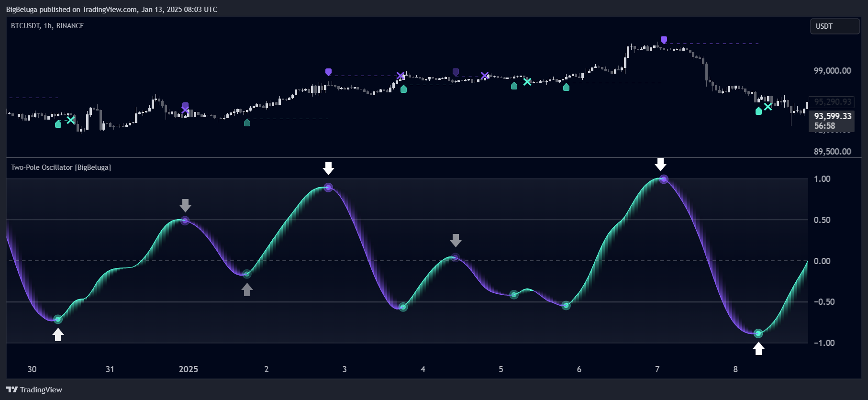Select the oscillator peak dot at the 1.00 level
Screen dimensions: 868x400
[664, 179]
